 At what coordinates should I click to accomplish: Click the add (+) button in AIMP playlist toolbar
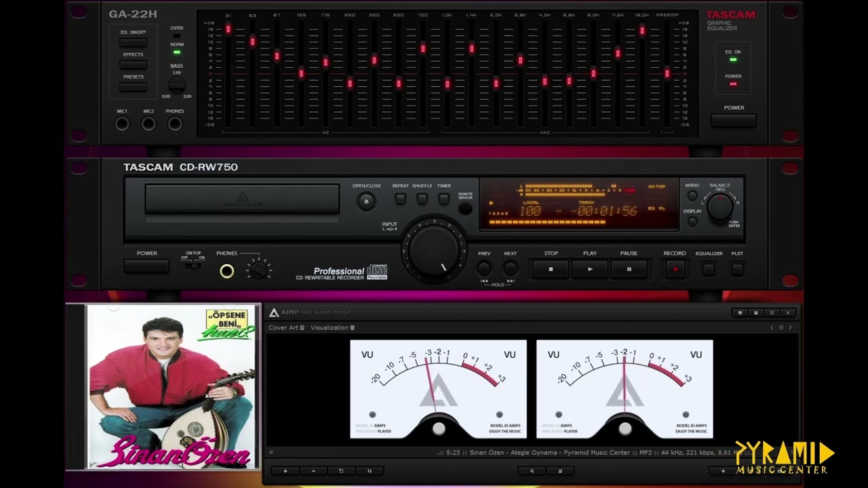pyautogui.click(x=285, y=470)
